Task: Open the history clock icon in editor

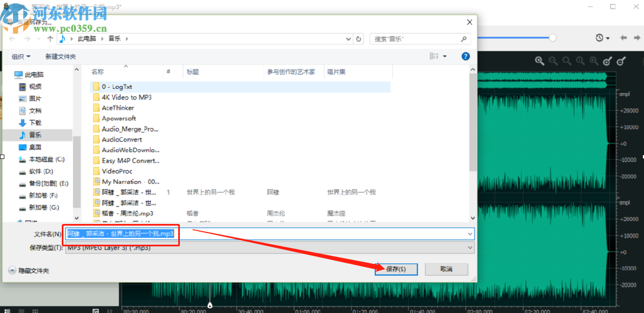Action: click(600, 38)
